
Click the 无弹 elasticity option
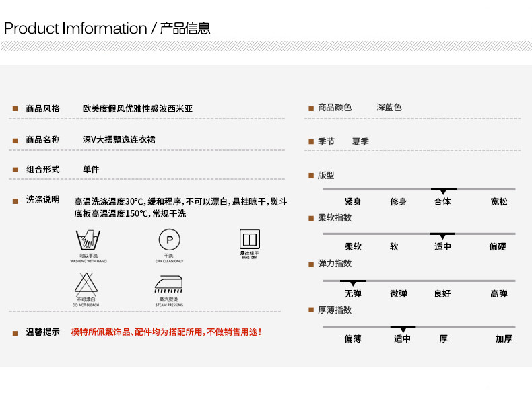pyautogui.click(x=353, y=293)
